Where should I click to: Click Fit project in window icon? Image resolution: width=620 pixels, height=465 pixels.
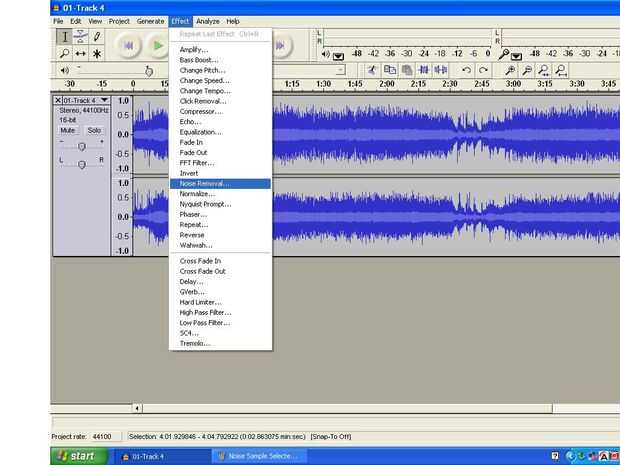(561, 70)
